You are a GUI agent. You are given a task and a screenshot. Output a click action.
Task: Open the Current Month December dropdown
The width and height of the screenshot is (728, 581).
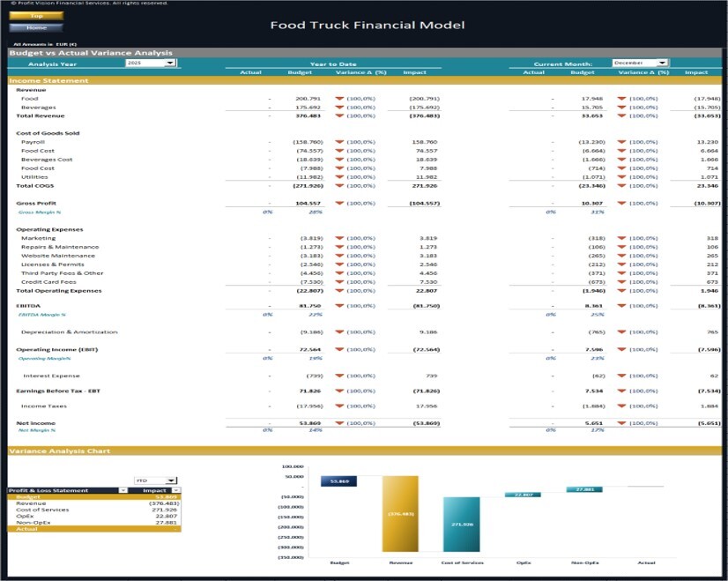tap(663, 63)
